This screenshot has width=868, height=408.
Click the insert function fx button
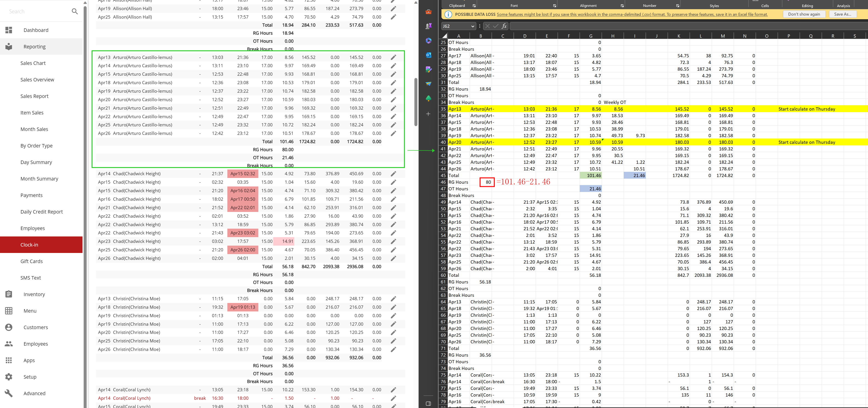(x=504, y=26)
